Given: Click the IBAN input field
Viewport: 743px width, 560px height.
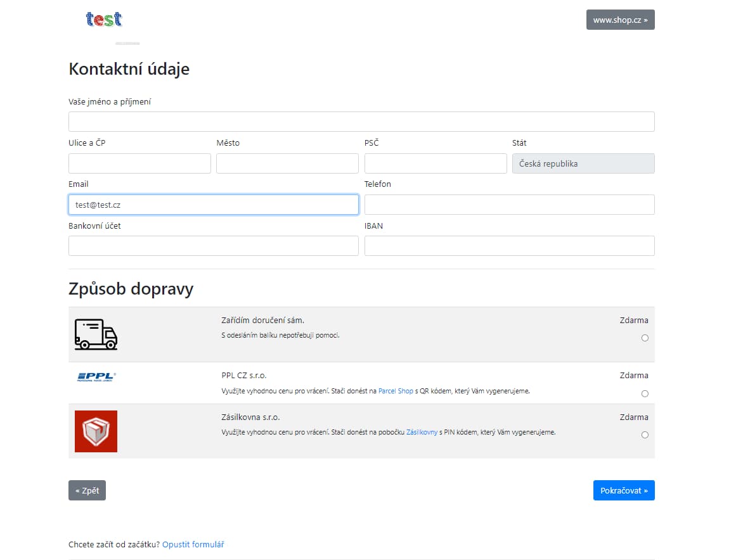Looking at the screenshot, I should point(509,246).
